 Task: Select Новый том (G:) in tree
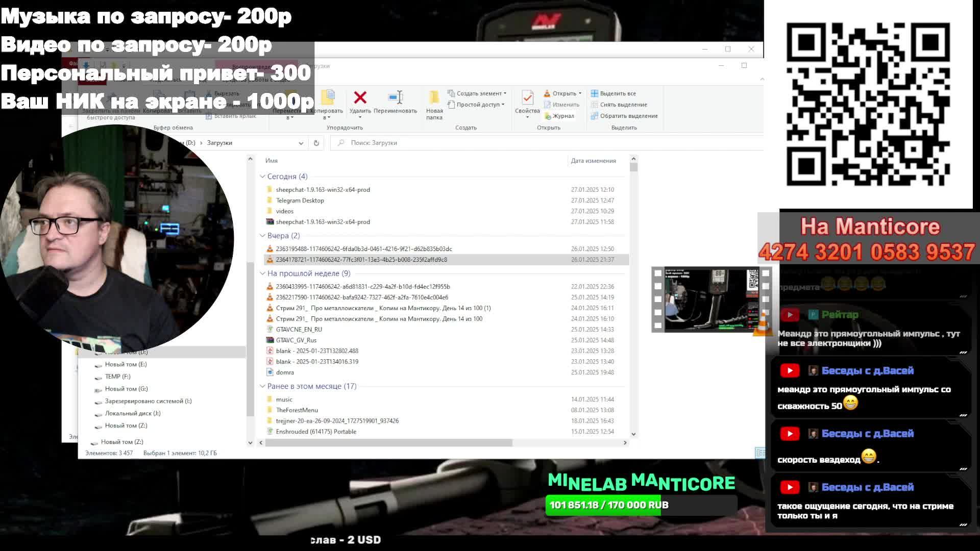point(126,389)
